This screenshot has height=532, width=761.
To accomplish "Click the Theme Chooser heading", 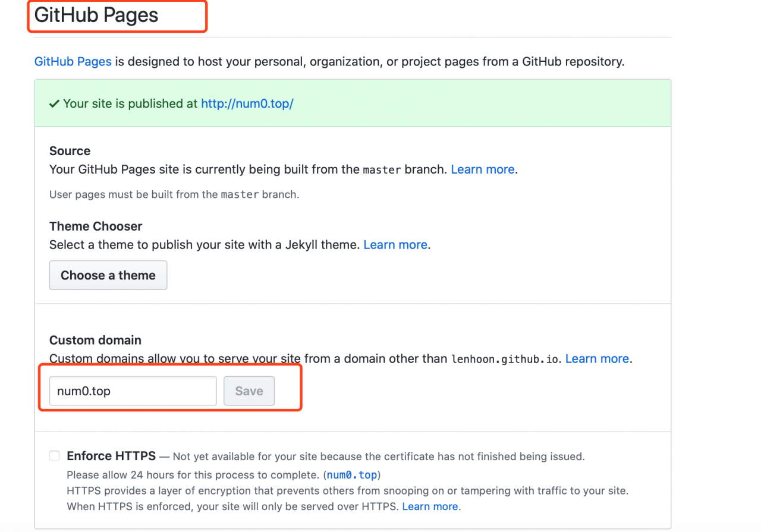I will [96, 226].
